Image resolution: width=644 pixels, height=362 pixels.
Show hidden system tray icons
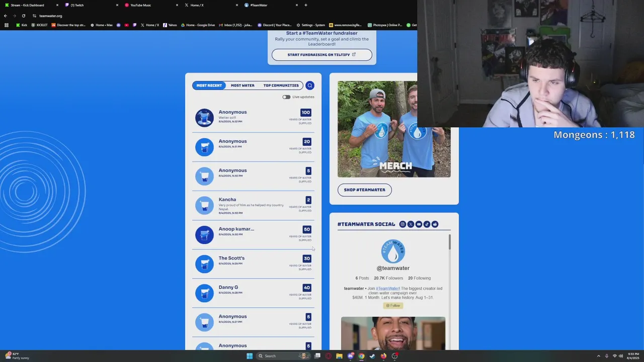pyautogui.click(x=598, y=356)
